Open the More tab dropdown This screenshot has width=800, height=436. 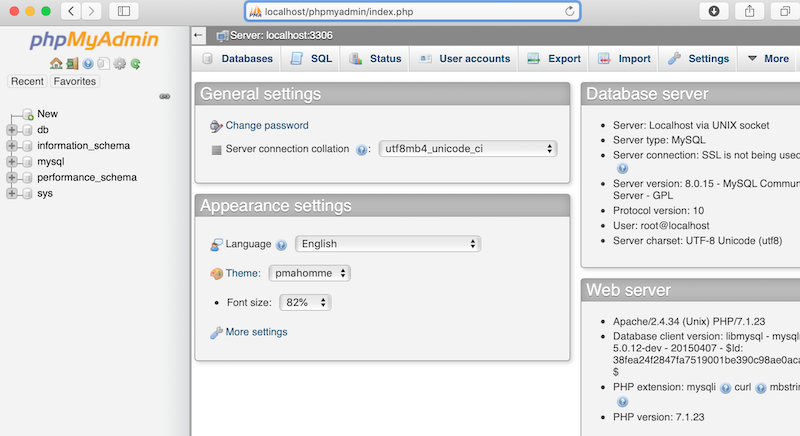768,59
